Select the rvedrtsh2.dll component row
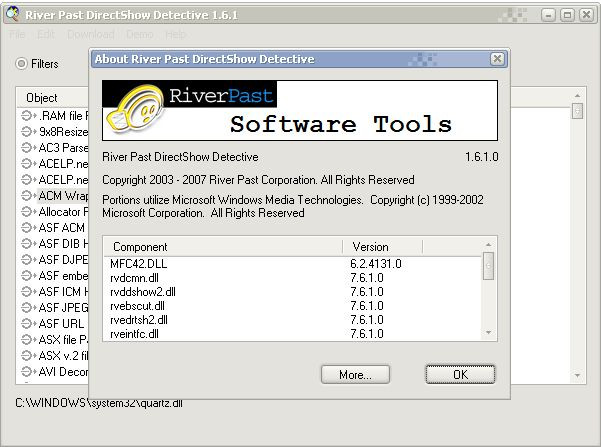Screen dimensions: 601x447 pyautogui.click(x=293, y=320)
